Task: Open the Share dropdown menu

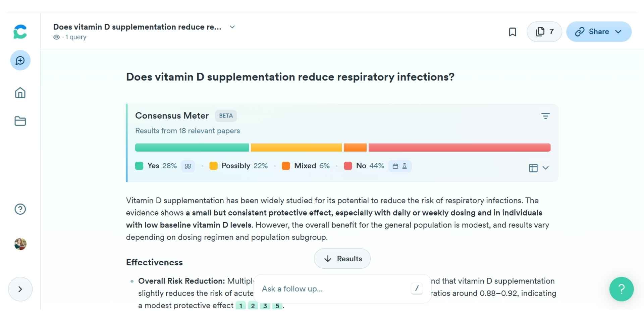Action: (599, 32)
